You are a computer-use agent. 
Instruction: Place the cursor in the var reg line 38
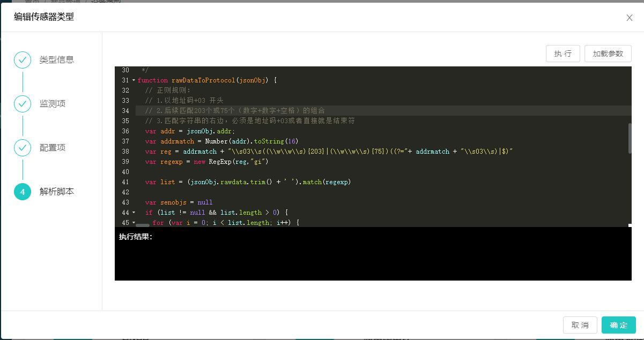coord(322,152)
